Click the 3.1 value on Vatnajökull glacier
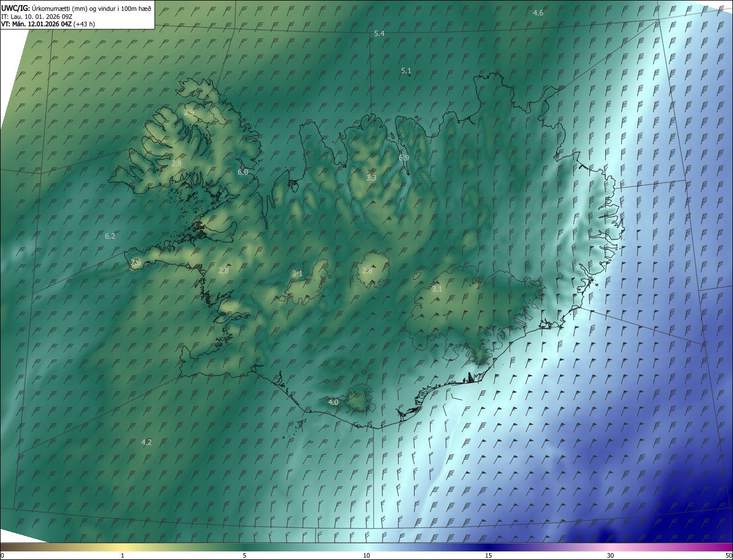Screen dimensions: 733x560 [437, 289]
